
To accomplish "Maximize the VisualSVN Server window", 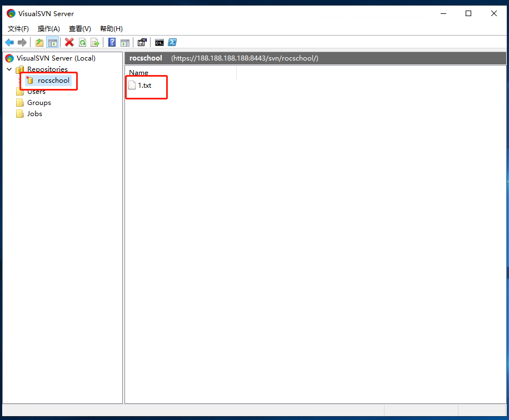I will pyautogui.click(x=468, y=13).
